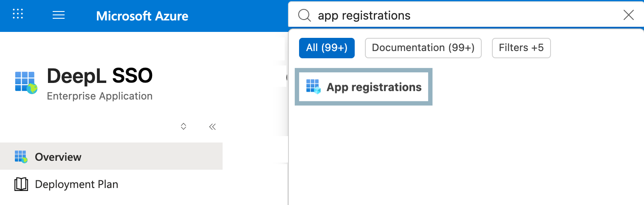Click the DeepL SSO application icon

[26, 83]
